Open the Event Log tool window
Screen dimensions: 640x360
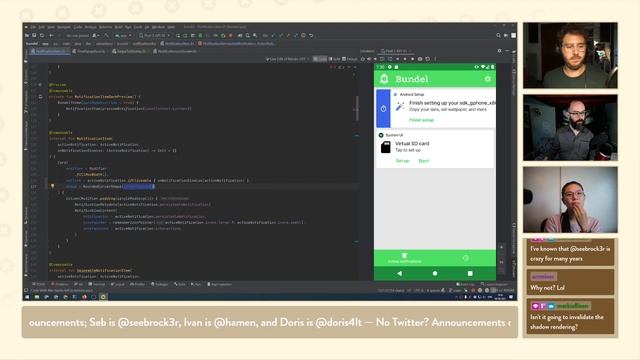pyautogui.click(x=465, y=284)
